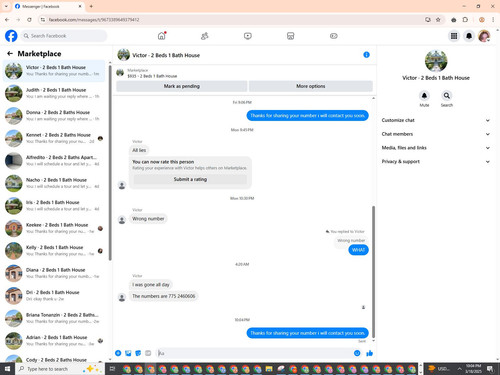The height and width of the screenshot is (375, 500).
Task: Open Kelly - 2 Beds 1 Bath House chat
Action: (54, 251)
